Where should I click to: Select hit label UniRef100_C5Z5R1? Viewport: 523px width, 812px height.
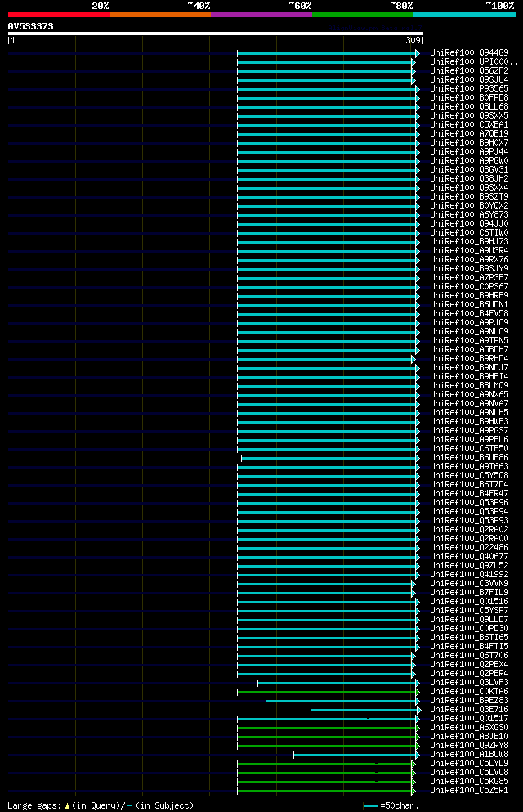[x=469, y=791]
